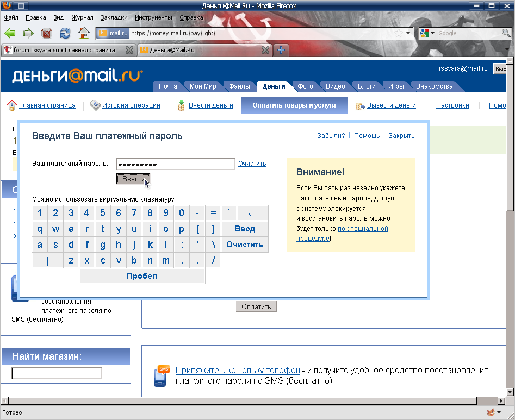
Task: Click virtual keyboard shift up-arrow key
Action: [x=47, y=261]
